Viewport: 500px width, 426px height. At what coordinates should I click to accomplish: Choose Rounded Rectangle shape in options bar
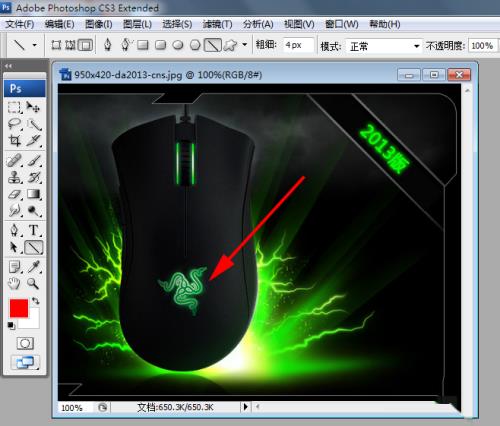161,45
